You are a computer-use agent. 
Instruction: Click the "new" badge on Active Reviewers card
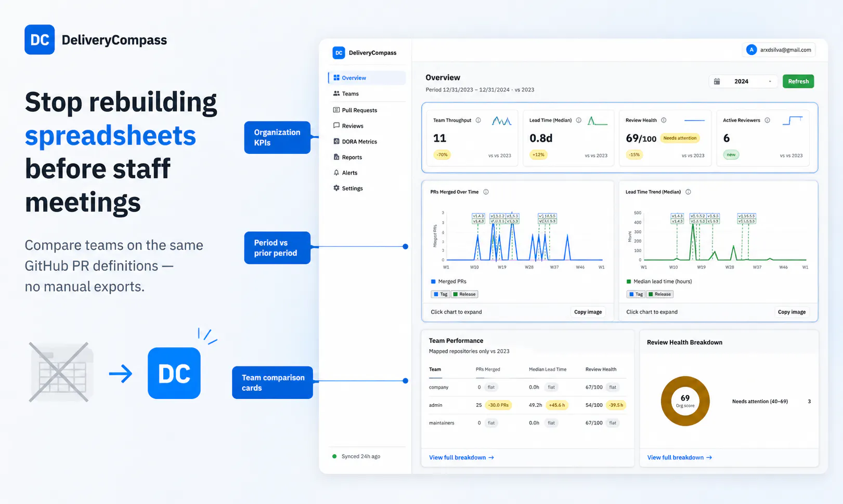pos(731,155)
